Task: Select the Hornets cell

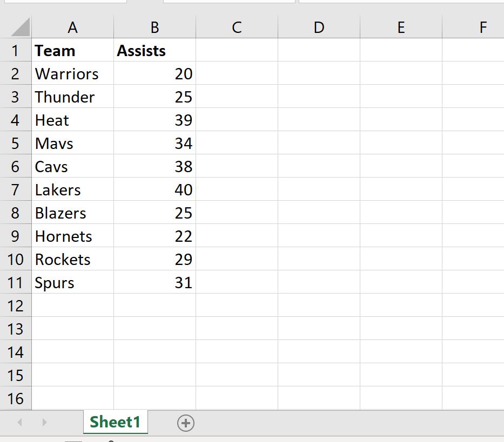Action: [72, 236]
